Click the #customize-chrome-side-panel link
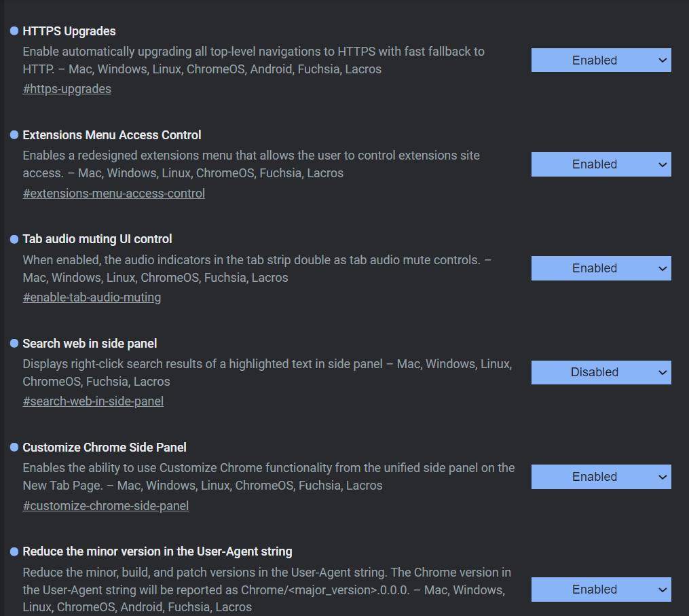This screenshot has height=616, width=689. coord(105,506)
